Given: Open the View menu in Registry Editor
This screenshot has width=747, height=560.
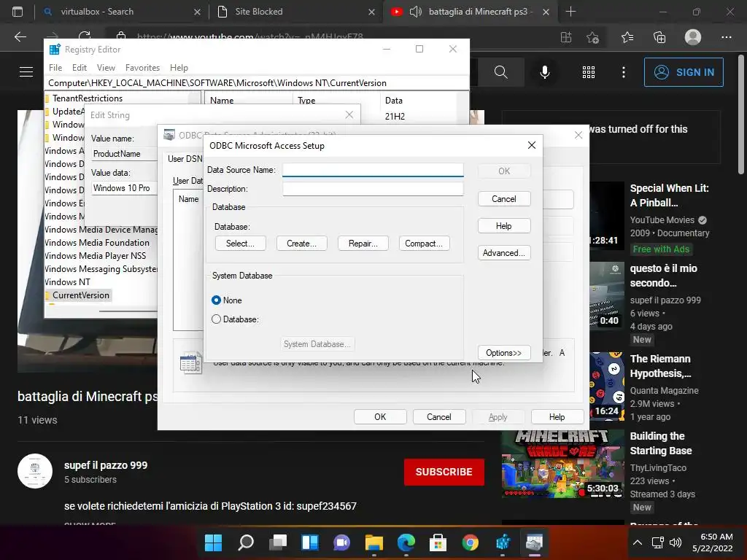Looking at the screenshot, I should pos(106,68).
